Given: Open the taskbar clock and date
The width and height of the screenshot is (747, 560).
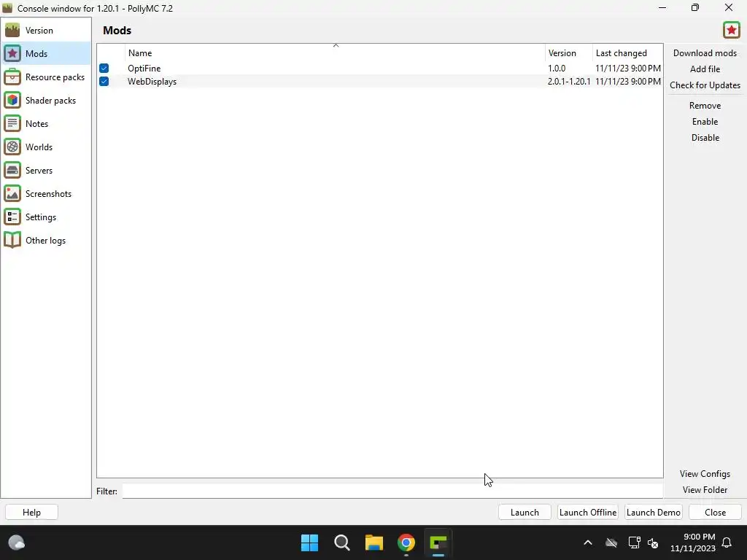Looking at the screenshot, I should pos(693,542).
